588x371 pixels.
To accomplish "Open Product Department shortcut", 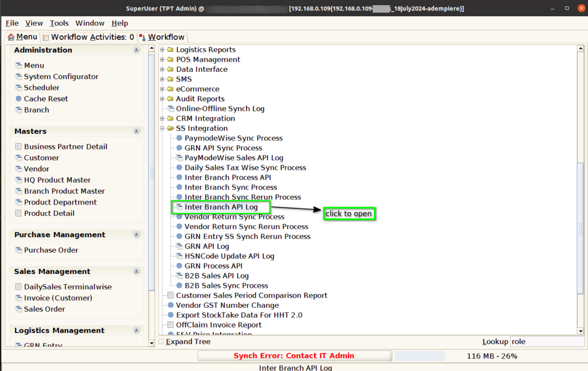I will tap(60, 202).
